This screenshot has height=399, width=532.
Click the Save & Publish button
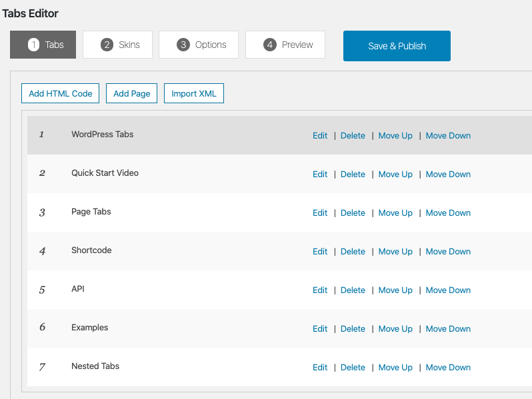[397, 46]
